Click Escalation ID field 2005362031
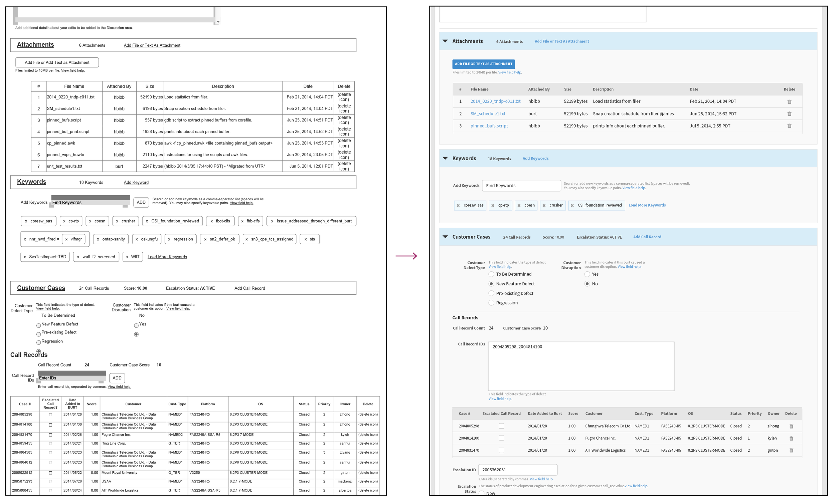 click(x=517, y=470)
